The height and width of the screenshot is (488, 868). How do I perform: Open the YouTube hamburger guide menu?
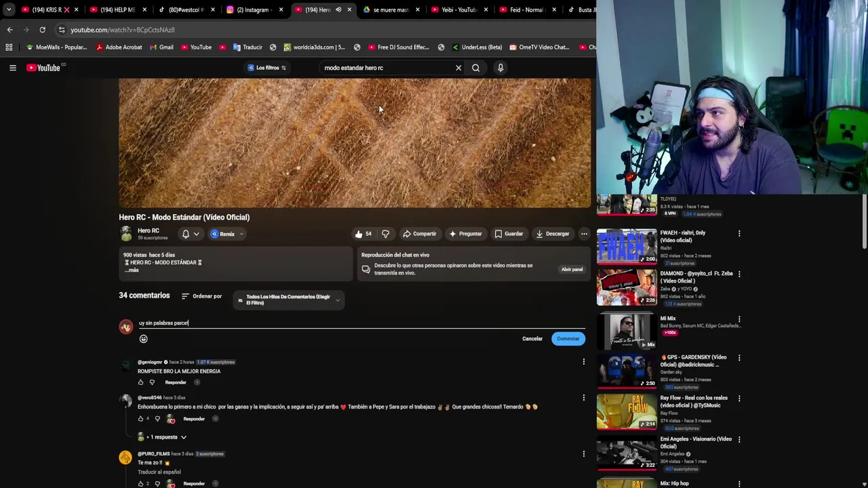pos(12,68)
